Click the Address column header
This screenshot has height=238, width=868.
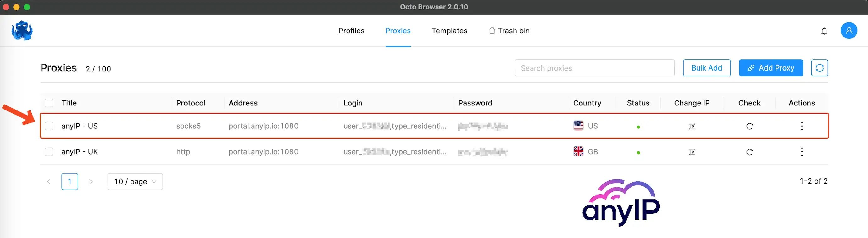pos(243,103)
